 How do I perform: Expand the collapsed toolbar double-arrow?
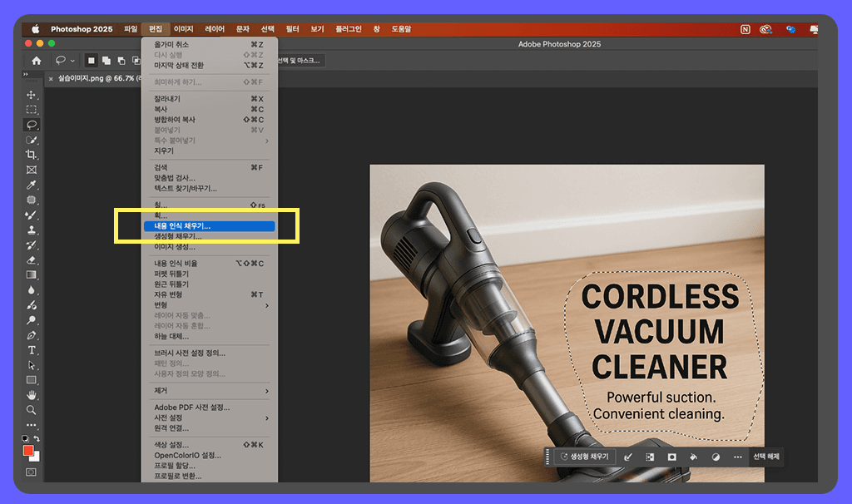click(x=25, y=74)
